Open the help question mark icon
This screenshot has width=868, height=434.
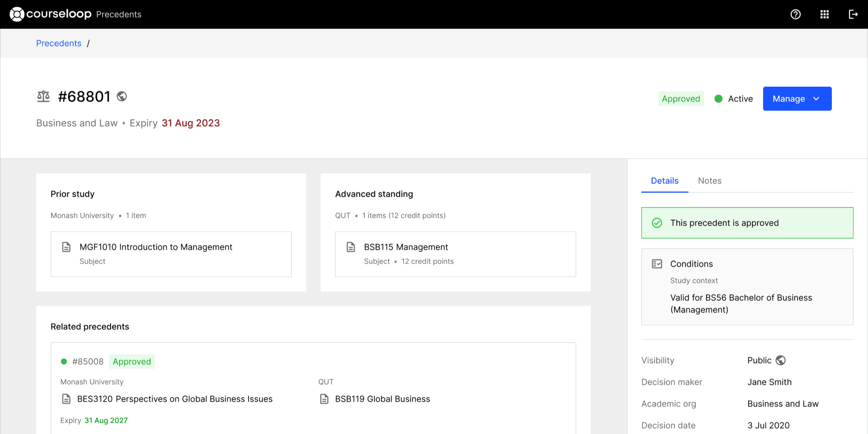[795, 14]
